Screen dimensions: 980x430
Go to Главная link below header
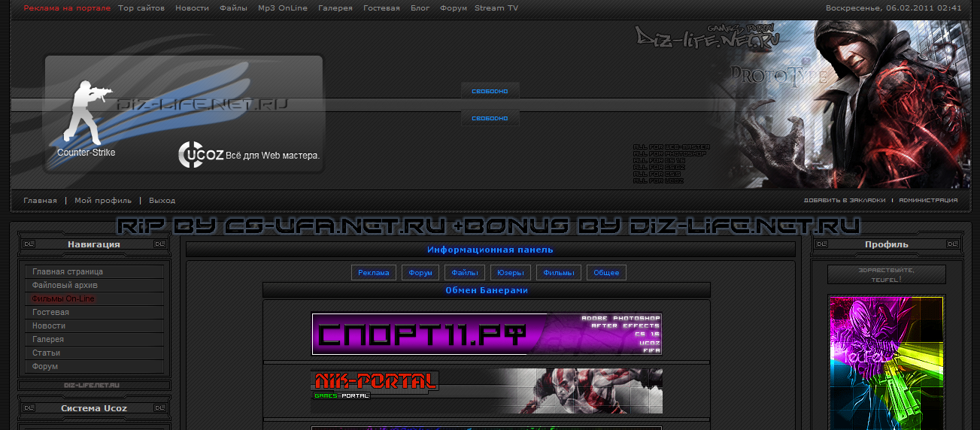[x=40, y=201]
